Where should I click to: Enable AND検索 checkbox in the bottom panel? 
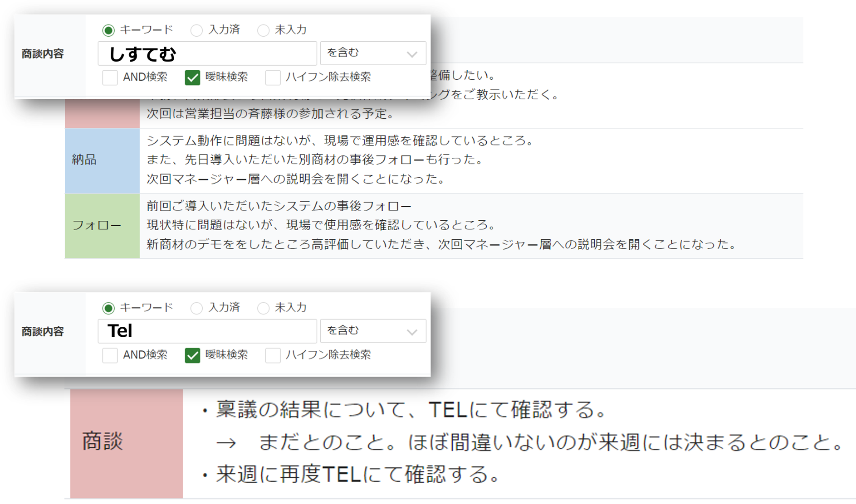[x=110, y=355]
